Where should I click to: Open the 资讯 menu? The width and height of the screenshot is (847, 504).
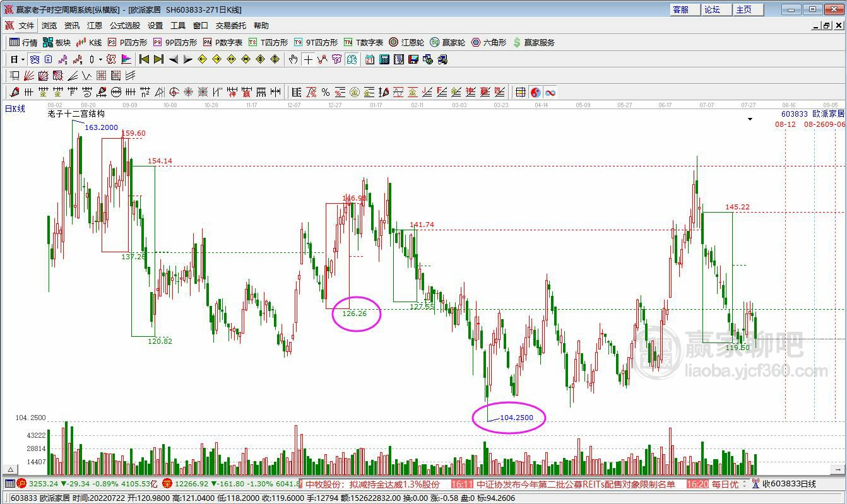[x=72, y=25]
